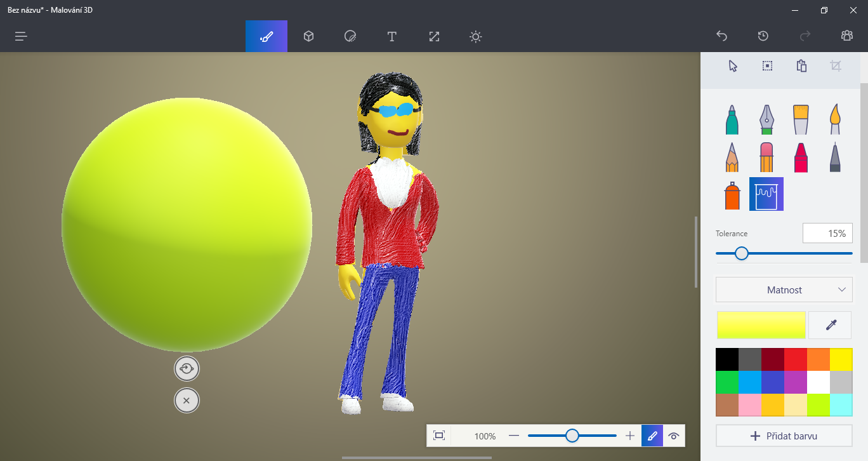
Task: Pick the yellow color swatch
Action: click(841, 359)
